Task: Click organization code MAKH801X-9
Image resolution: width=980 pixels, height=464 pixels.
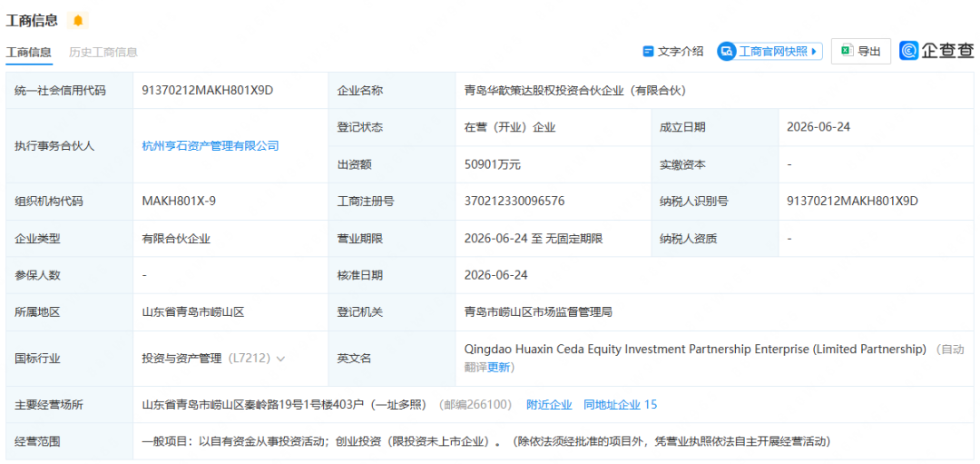Action: click(180, 201)
